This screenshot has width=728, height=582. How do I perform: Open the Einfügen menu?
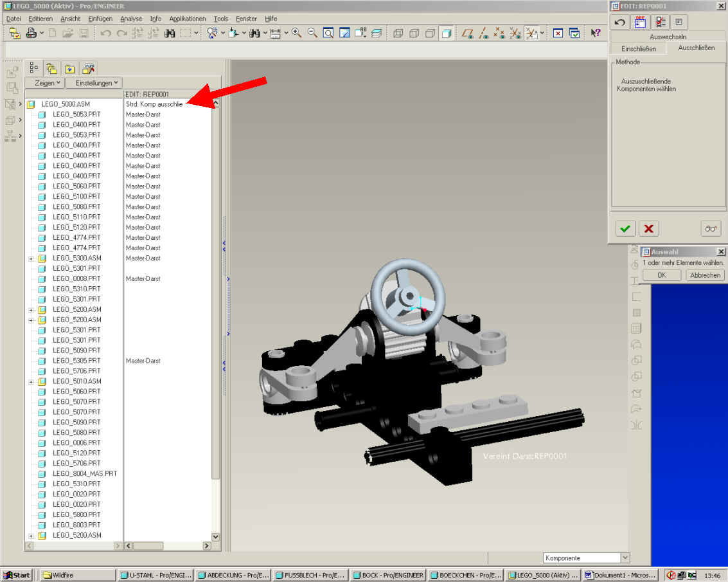(x=100, y=19)
